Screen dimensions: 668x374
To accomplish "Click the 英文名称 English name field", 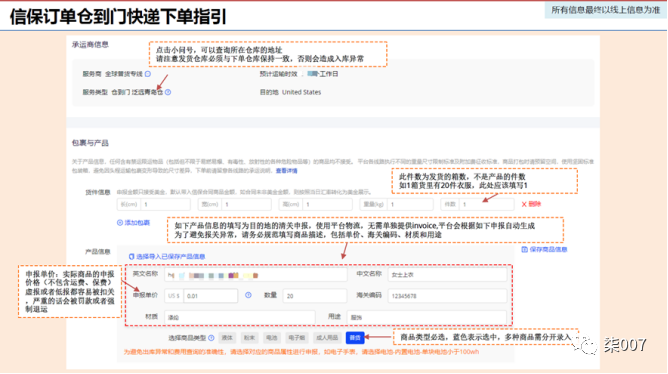I will coord(256,275).
